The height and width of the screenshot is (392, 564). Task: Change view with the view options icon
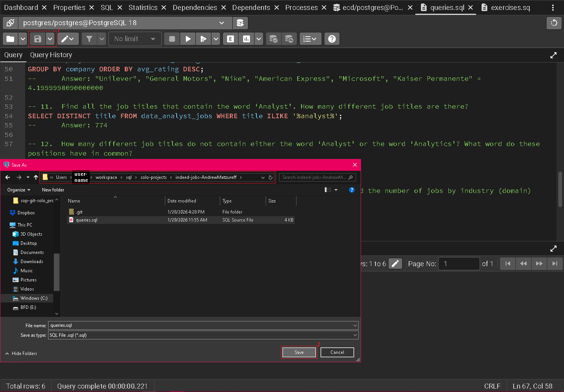coord(328,190)
